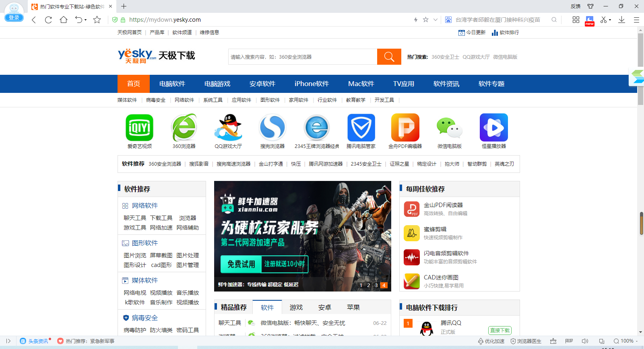Select the 首页 navigation tab
The height and width of the screenshot is (349, 644).
(134, 84)
